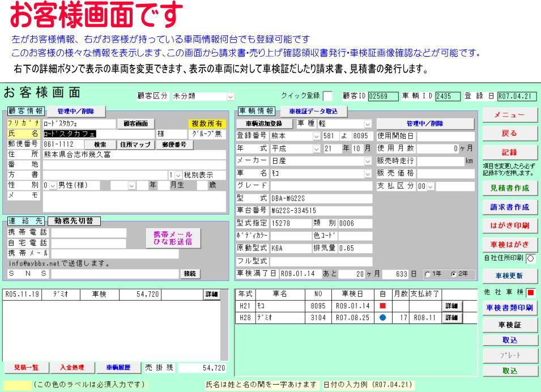
Task: Click the 携帯電話 input field
Action: point(89,233)
